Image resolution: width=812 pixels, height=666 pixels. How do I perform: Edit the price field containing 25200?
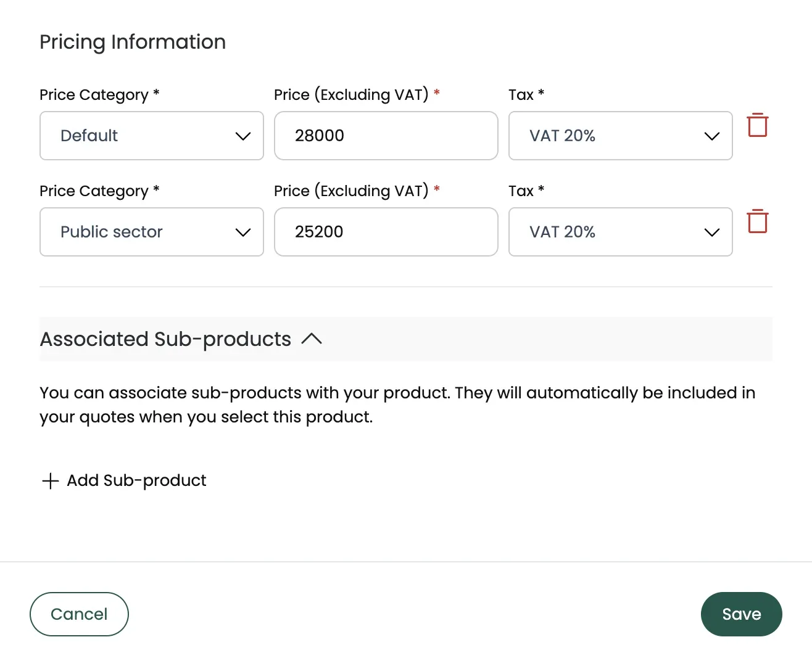tap(386, 232)
